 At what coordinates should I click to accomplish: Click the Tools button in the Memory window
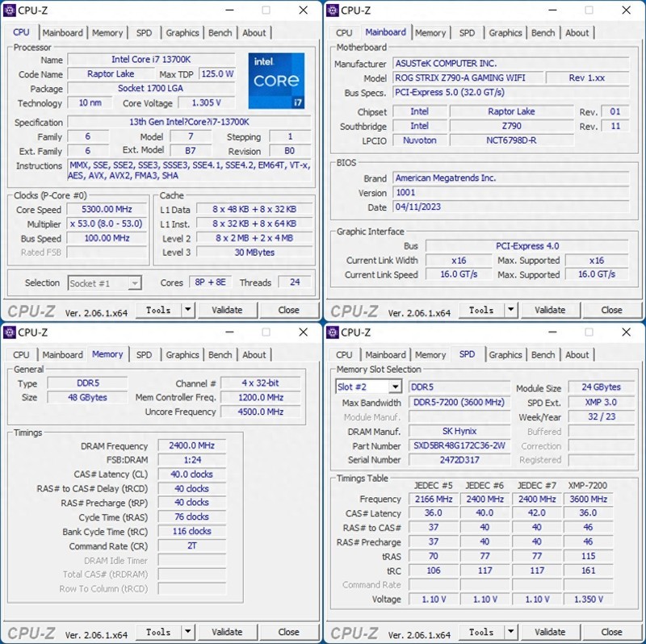point(160,631)
